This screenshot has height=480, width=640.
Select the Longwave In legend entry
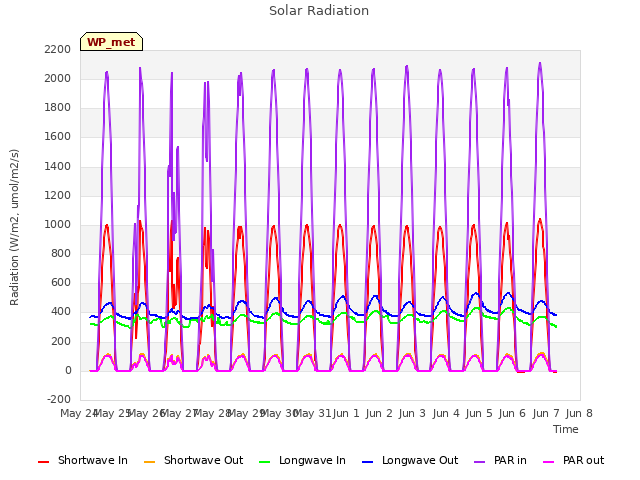[302, 460]
